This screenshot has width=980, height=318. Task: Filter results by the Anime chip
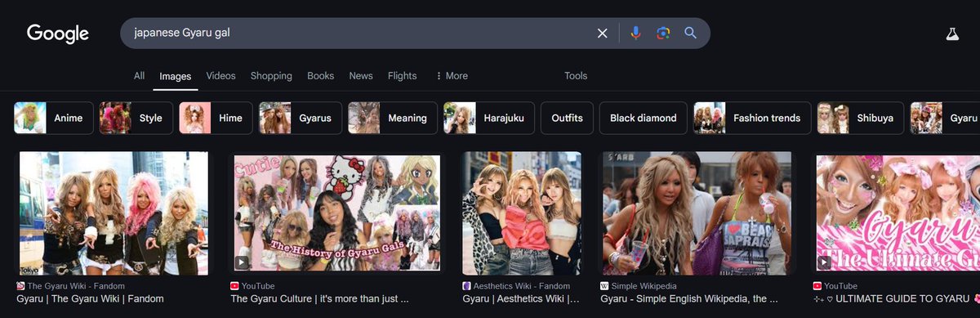click(53, 118)
